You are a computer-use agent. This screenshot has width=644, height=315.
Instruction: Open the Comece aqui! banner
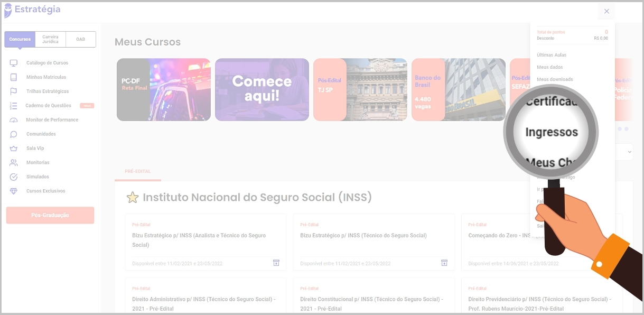[262, 90]
